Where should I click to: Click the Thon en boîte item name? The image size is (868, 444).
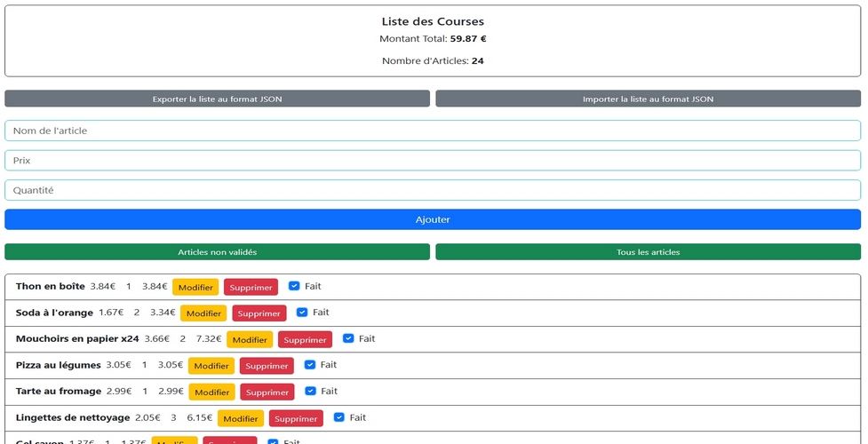click(x=51, y=286)
